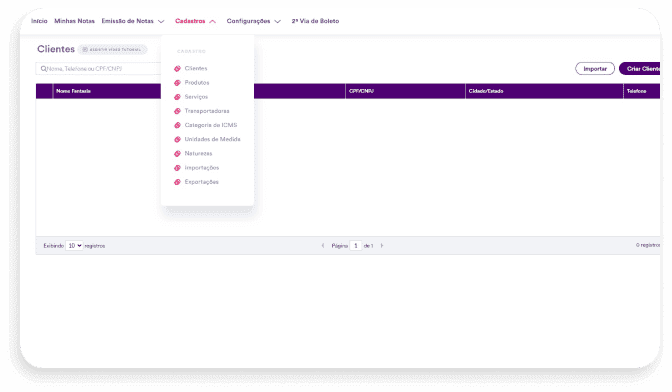The image size is (672, 392).
Task: Choose Importações in the dropdown menu
Action: pyautogui.click(x=202, y=168)
